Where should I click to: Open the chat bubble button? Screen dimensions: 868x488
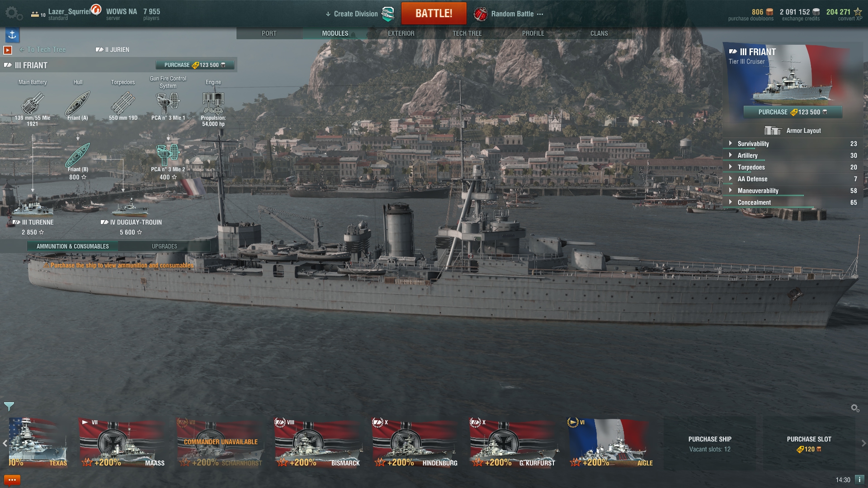tap(12, 480)
